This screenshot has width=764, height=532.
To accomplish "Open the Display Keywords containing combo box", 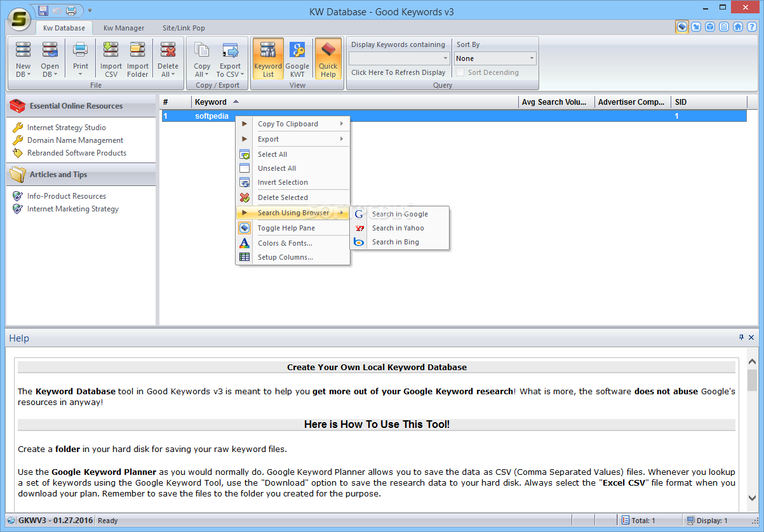I will click(399, 58).
